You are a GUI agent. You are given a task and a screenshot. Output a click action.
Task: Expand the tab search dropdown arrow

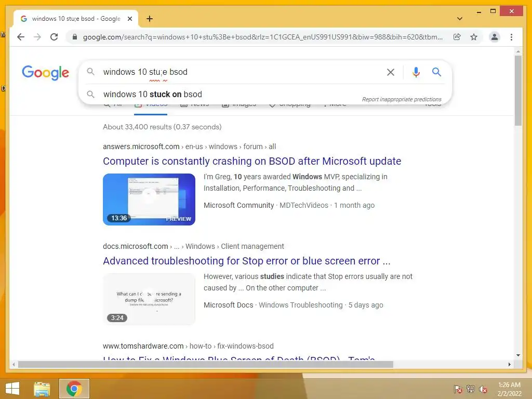click(x=459, y=19)
